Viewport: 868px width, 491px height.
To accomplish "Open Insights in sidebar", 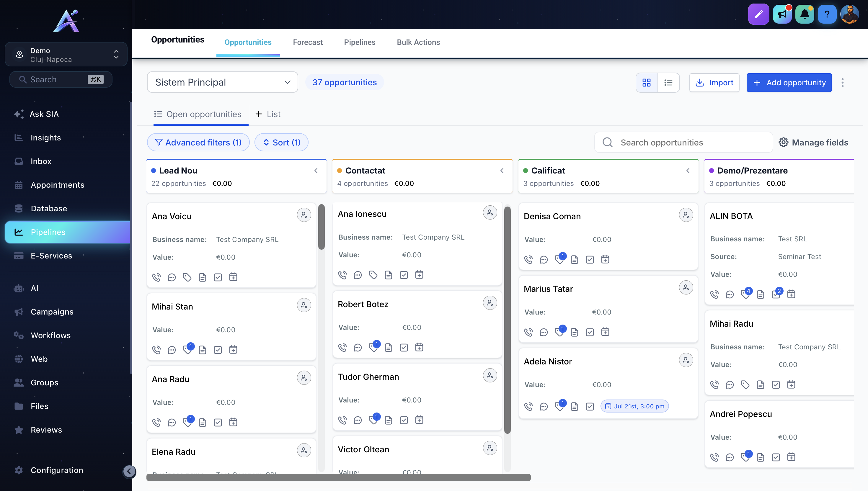I will (45, 138).
